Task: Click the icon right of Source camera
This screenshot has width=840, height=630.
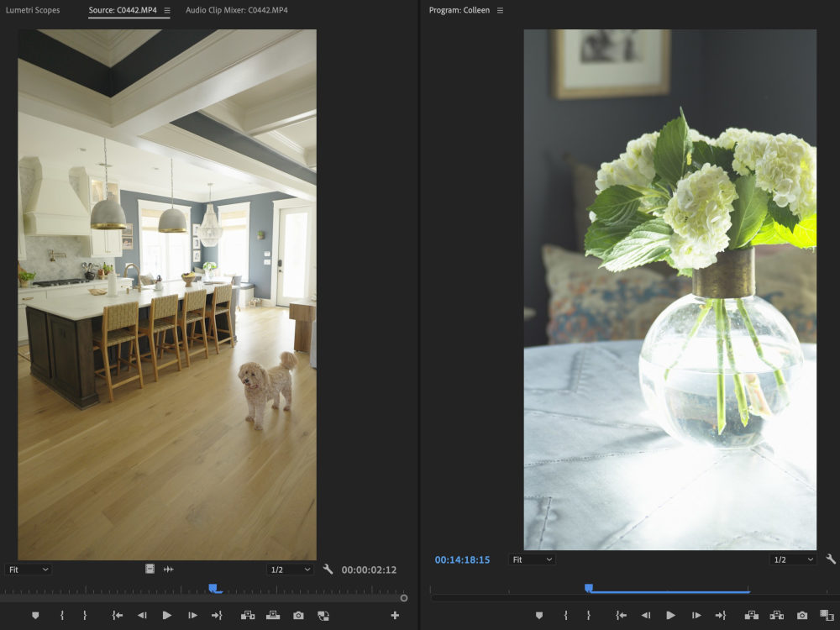Action: (x=323, y=616)
